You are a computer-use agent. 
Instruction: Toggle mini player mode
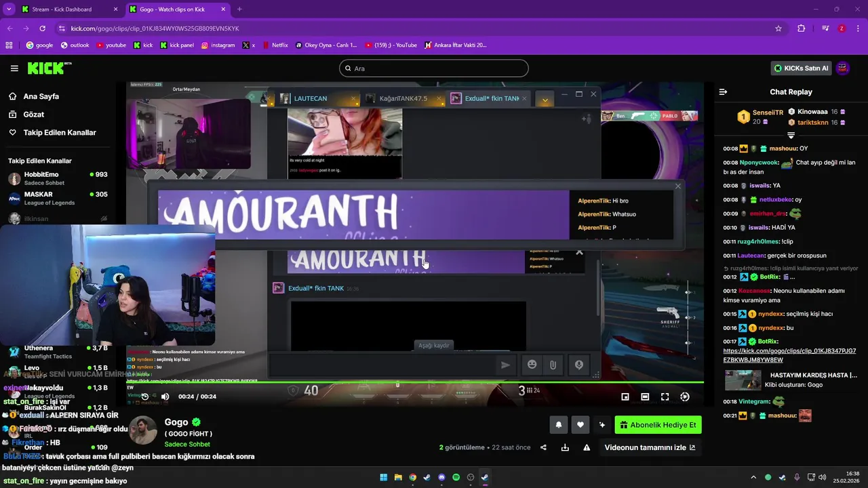(x=625, y=396)
